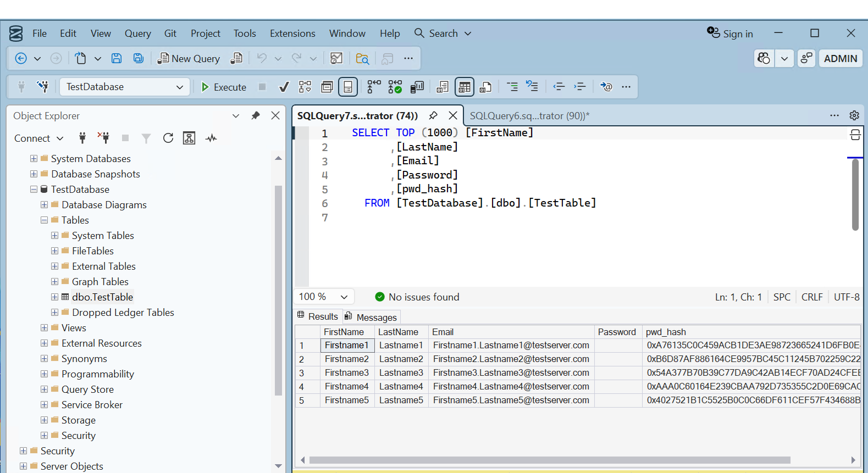The height and width of the screenshot is (473, 868).
Task: Click Sign in link
Action: [730, 34]
